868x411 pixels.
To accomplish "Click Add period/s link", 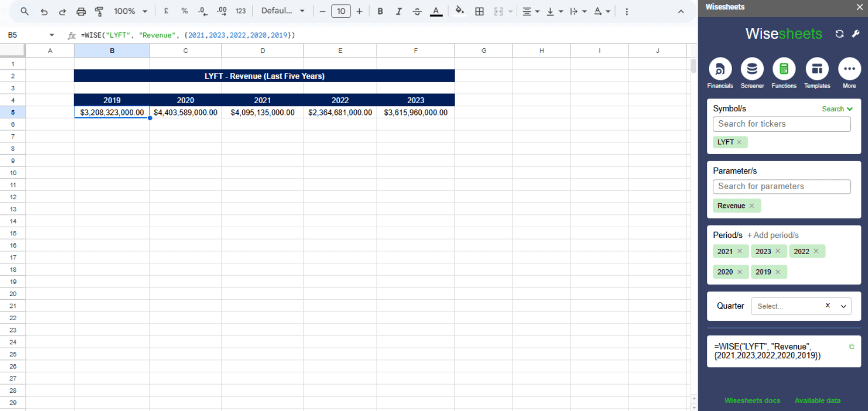I will (x=773, y=235).
